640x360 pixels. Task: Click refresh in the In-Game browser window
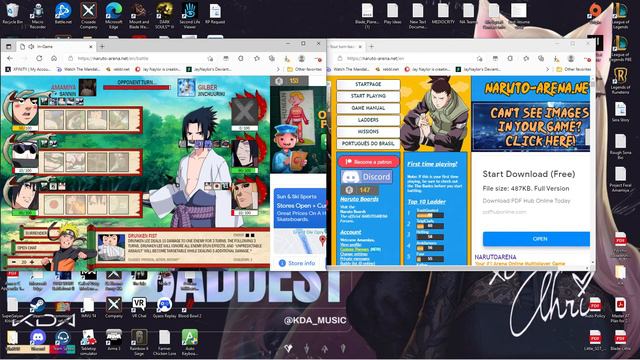click(x=39, y=58)
